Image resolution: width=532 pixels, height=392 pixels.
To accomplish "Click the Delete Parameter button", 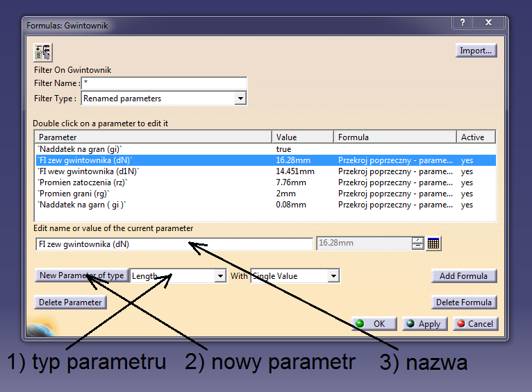I will coord(70,302).
